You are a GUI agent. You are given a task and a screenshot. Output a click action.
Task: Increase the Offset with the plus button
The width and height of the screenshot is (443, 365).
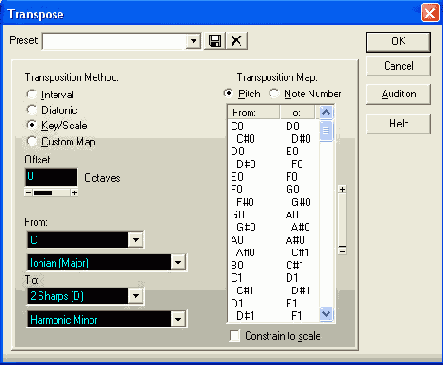click(74, 193)
